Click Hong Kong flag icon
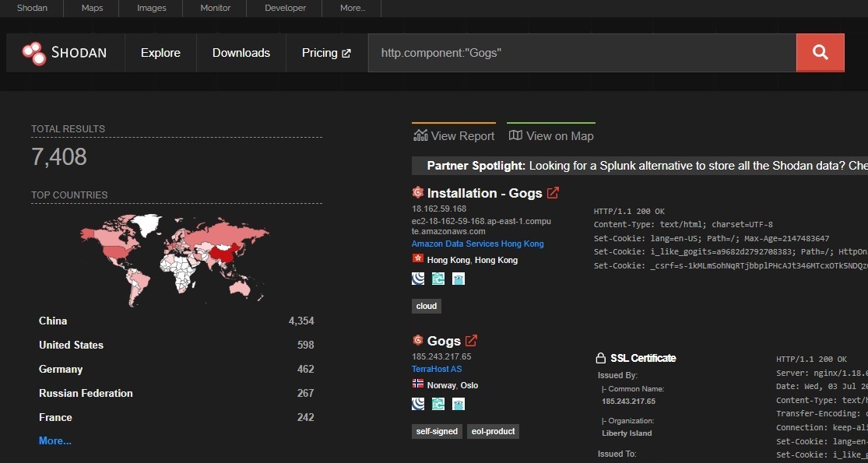Screen dimensions: 868x463 [417, 258]
